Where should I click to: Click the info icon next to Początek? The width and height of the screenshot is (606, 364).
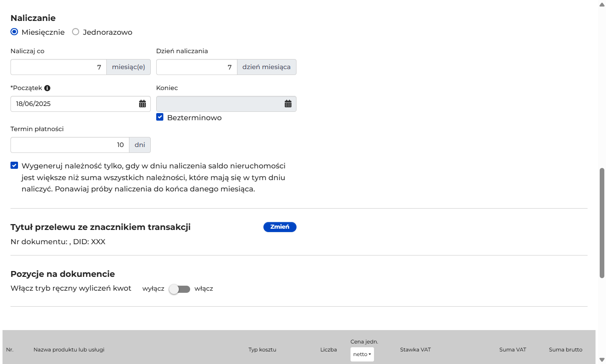coord(47,88)
